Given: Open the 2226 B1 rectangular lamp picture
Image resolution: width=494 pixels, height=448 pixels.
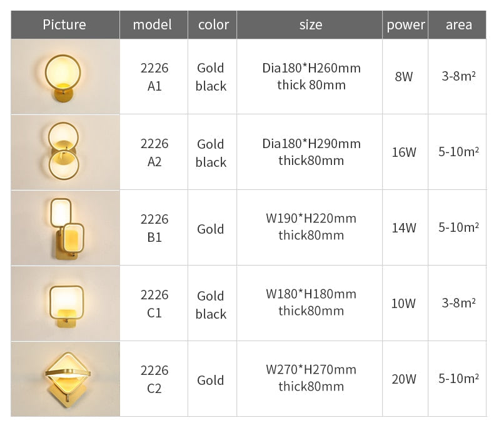Looking at the screenshot, I should 65,227.
